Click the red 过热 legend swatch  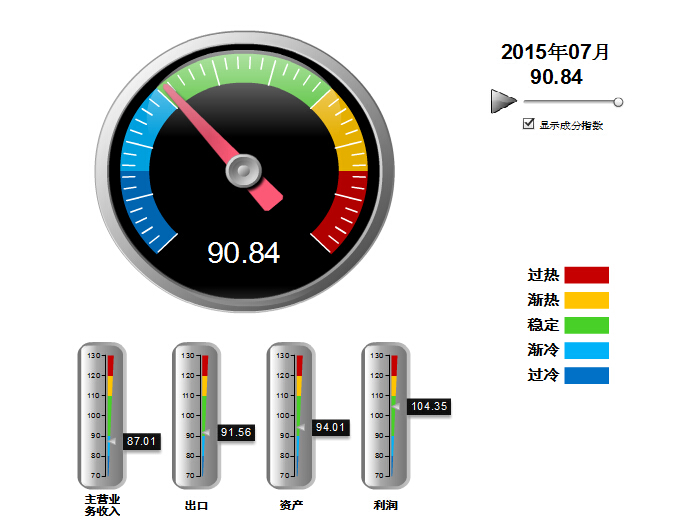[586, 275]
